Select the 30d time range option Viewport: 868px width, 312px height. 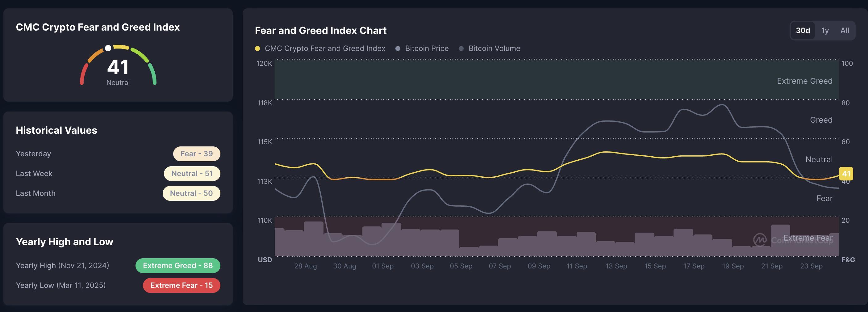[803, 30]
